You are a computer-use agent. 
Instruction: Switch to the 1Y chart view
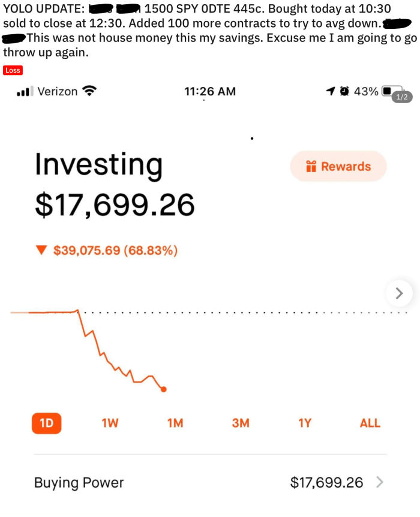click(305, 423)
